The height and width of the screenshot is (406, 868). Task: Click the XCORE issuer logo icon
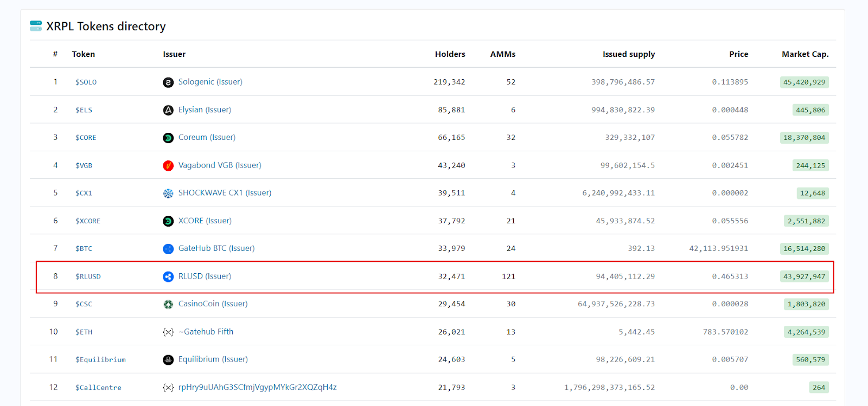click(168, 221)
